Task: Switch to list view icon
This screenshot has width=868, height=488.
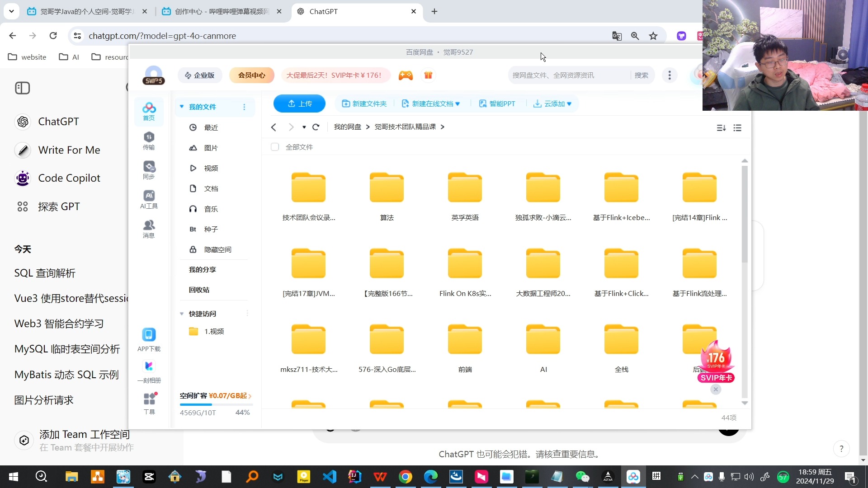Action: (737, 128)
